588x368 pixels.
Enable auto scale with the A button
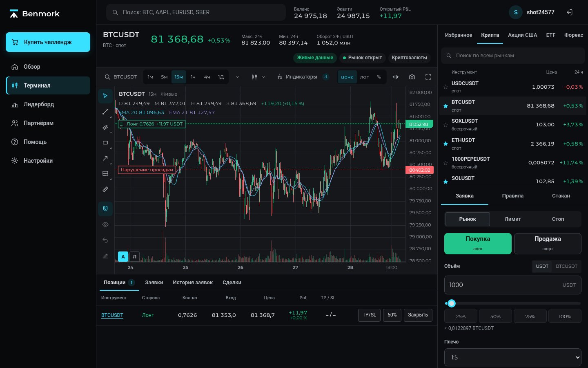click(123, 256)
